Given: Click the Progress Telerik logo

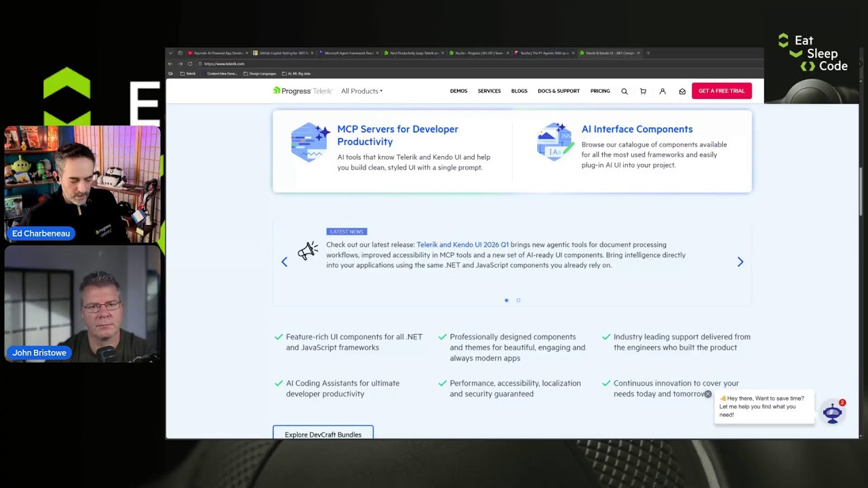Looking at the screenshot, I should coord(302,91).
